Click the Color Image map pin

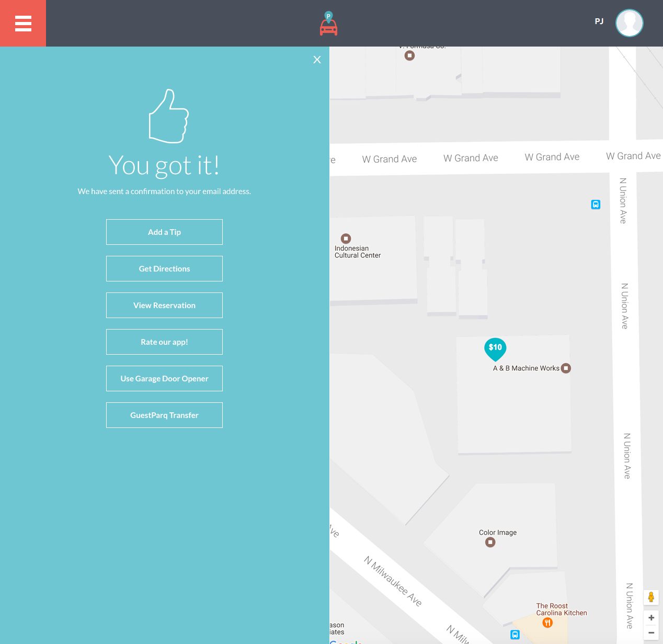tap(490, 543)
